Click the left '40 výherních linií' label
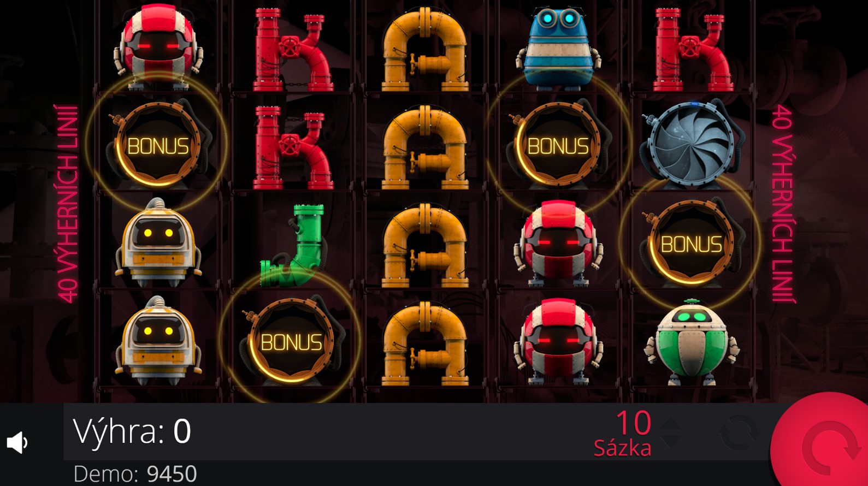The image size is (868, 486). (x=68, y=203)
